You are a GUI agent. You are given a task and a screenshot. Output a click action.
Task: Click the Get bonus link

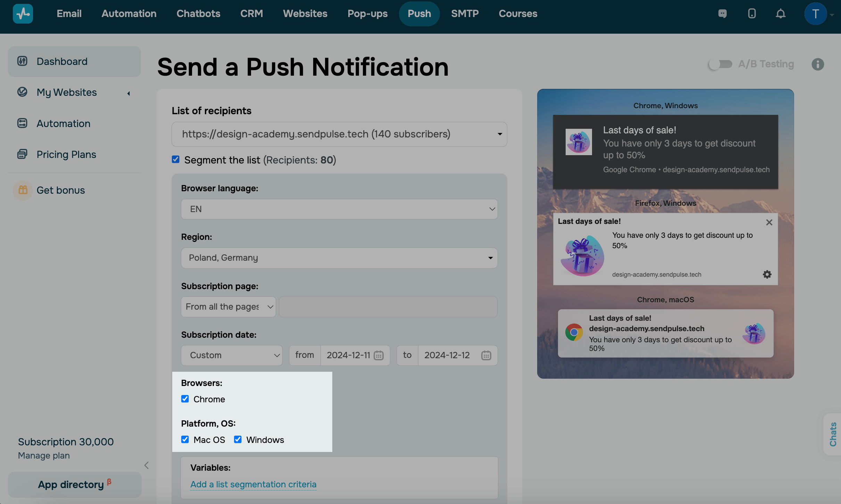pos(61,190)
